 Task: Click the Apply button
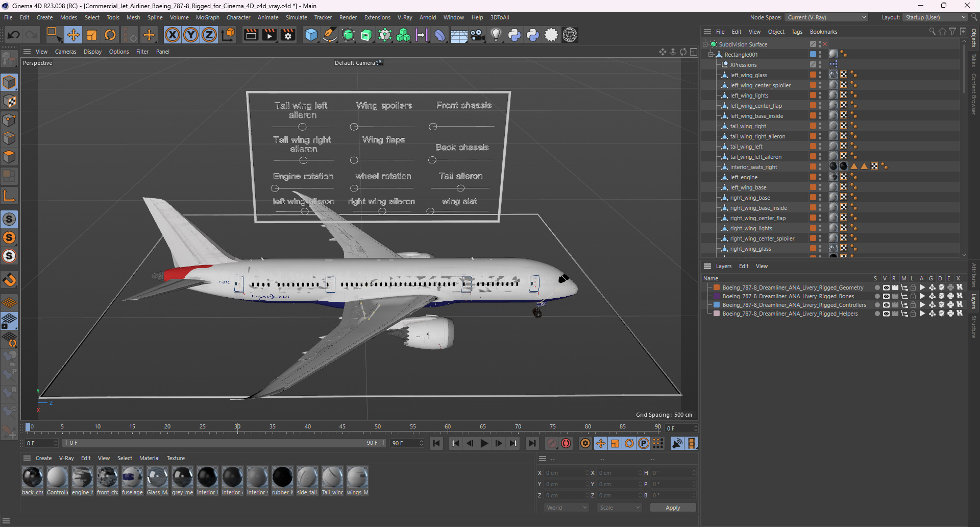coord(673,508)
